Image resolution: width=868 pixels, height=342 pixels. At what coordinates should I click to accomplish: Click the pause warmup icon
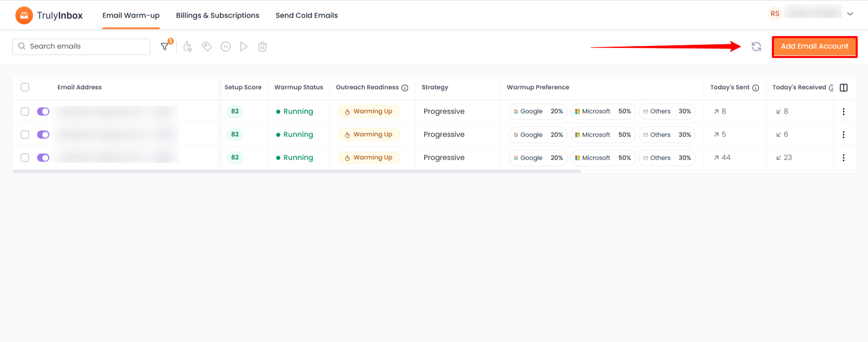tap(225, 47)
